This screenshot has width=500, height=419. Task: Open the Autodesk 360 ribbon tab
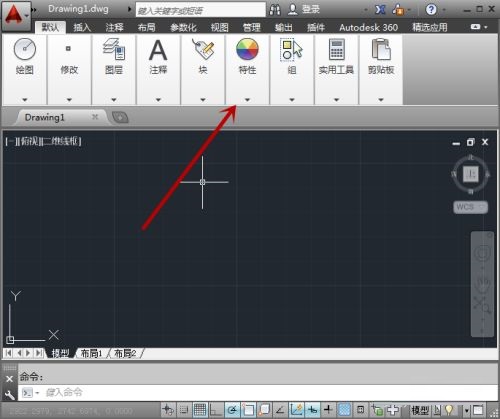(x=368, y=27)
